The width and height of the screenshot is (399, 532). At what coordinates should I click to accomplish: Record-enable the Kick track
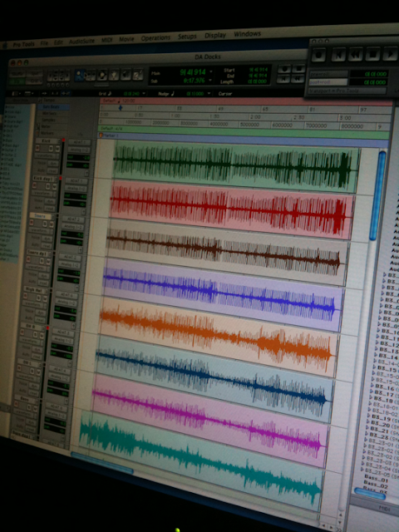tap(38, 148)
